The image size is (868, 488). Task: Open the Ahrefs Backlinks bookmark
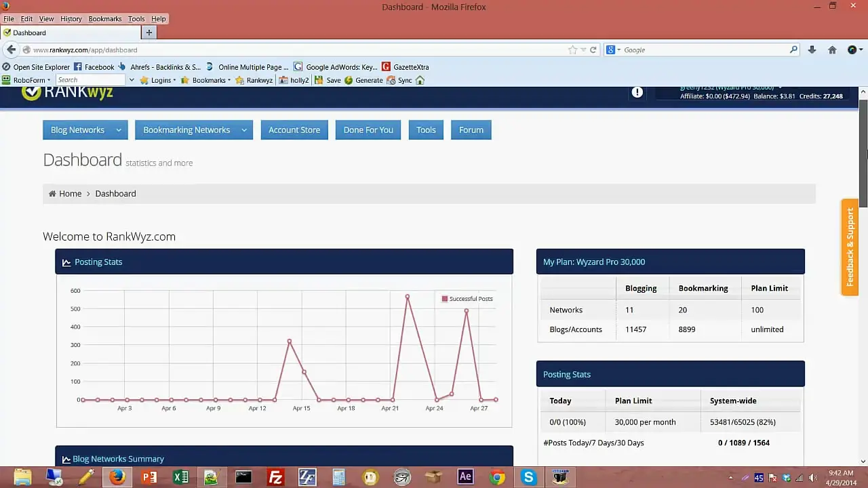pos(160,67)
